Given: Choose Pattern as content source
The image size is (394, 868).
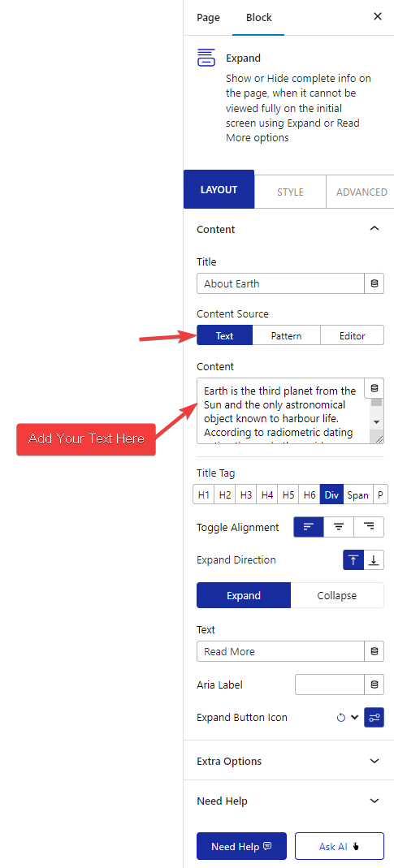Looking at the screenshot, I should point(286,335).
